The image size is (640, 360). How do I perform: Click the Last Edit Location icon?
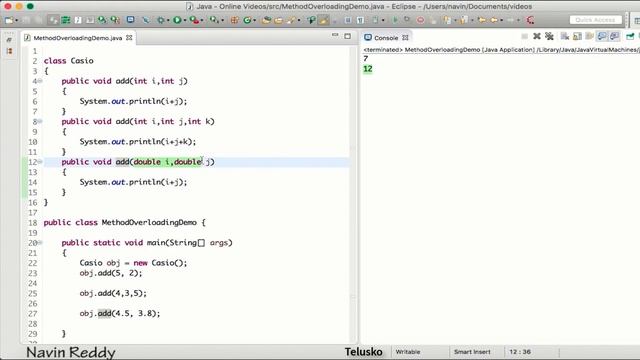click(482, 20)
